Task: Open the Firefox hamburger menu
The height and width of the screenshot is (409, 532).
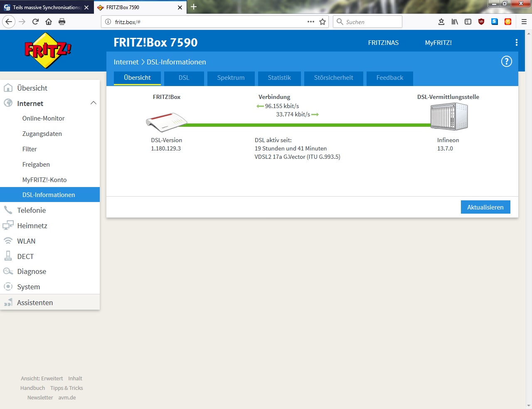Action: [524, 22]
